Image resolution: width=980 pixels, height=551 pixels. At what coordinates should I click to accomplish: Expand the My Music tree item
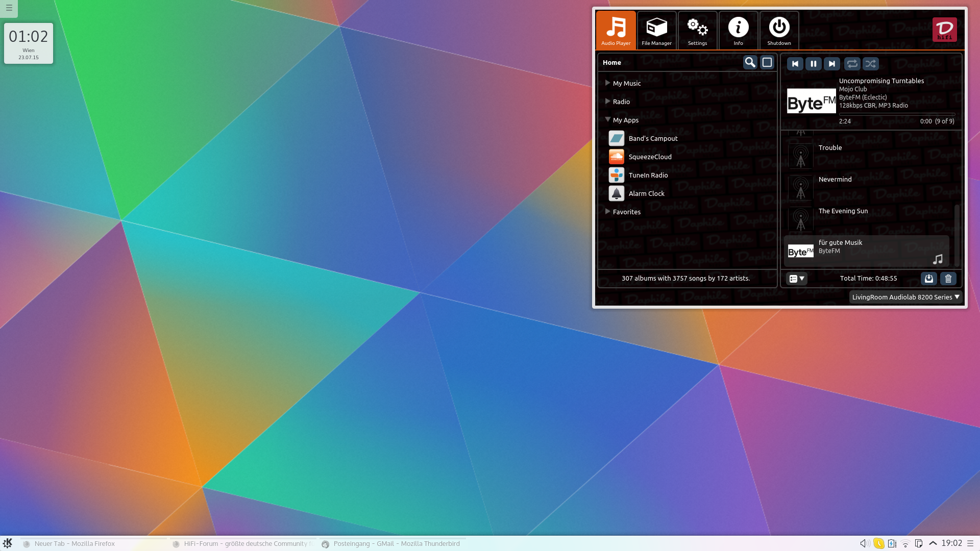tap(608, 83)
